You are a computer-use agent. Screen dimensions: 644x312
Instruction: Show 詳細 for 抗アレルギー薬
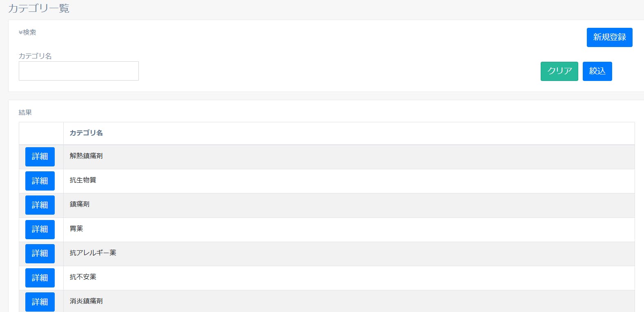(40, 254)
